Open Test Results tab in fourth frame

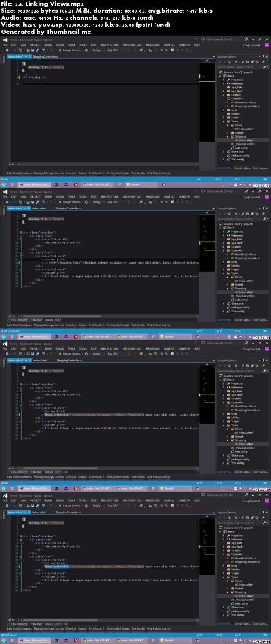point(138,629)
